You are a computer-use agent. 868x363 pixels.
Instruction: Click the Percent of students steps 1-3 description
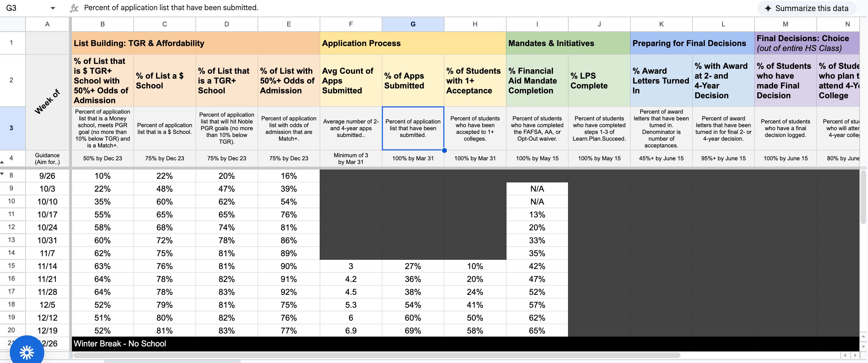pos(599,128)
